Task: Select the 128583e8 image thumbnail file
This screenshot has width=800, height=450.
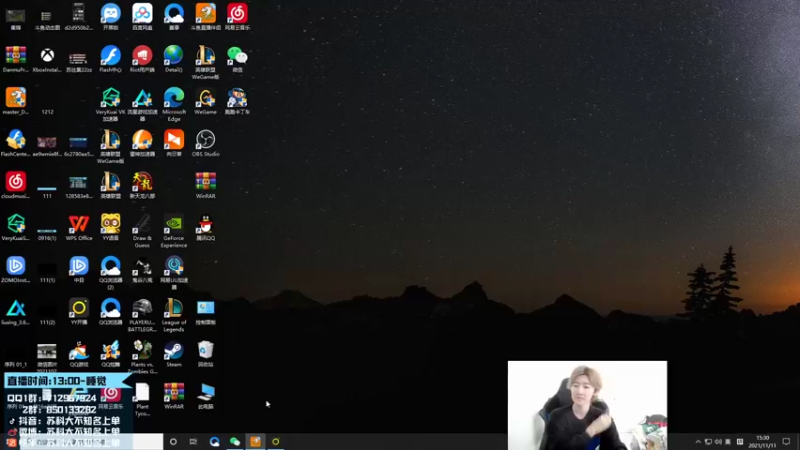Action: pyautogui.click(x=79, y=185)
